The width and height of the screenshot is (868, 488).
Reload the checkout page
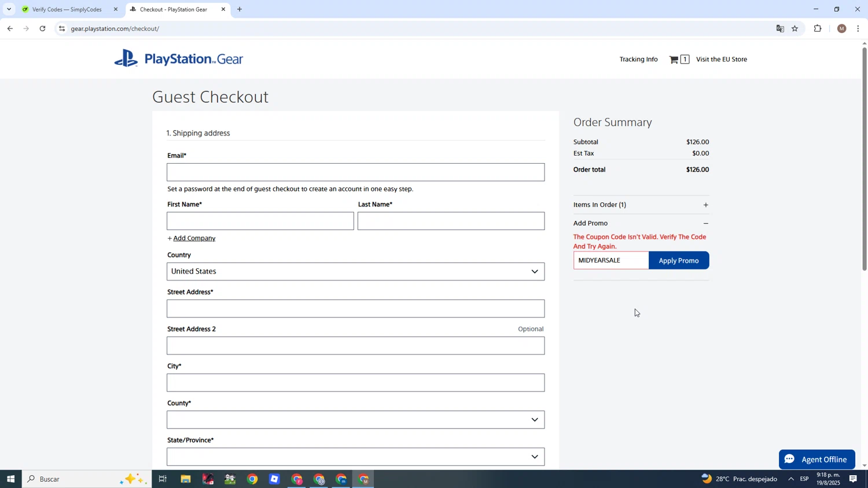43,28
